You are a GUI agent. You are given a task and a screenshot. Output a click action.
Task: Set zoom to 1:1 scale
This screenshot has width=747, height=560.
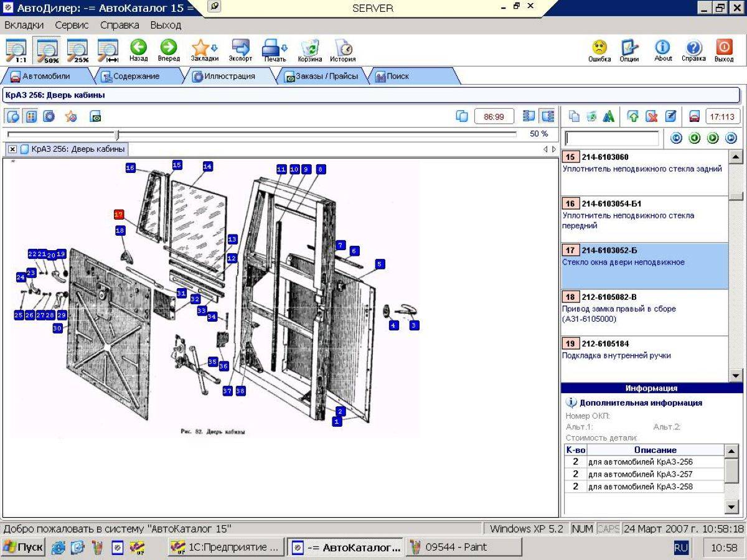click(16, 50)
